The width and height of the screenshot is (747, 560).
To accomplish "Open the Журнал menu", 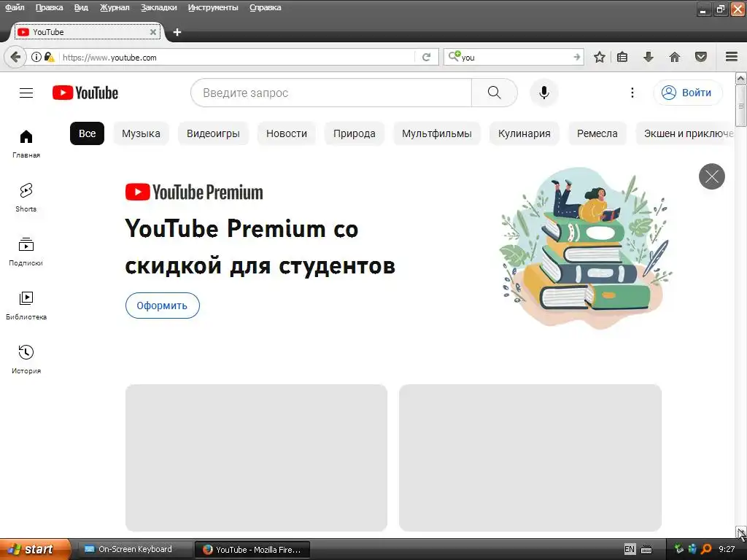I will [115, 7].
